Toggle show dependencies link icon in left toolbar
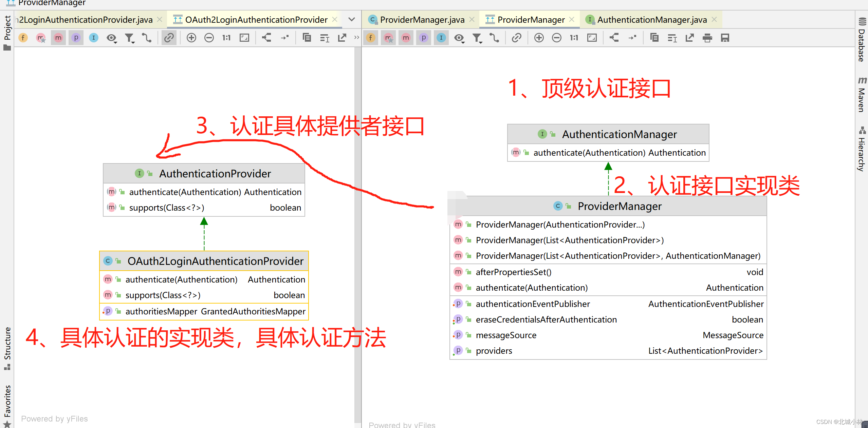Viewport: 868px width, 428px height. [169, 38]
